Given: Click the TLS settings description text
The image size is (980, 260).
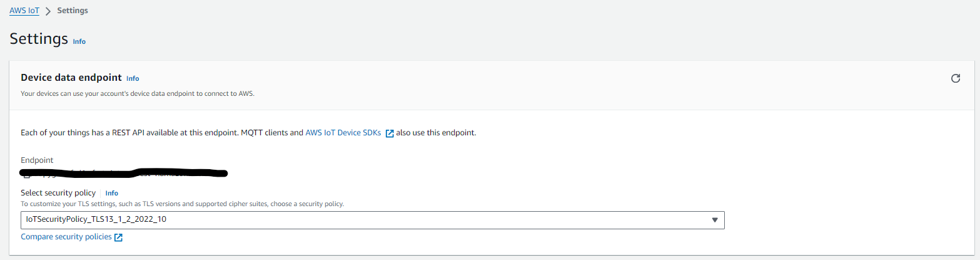Looking at the screenshot, I should pyautogui.click(x=183, y=204).
